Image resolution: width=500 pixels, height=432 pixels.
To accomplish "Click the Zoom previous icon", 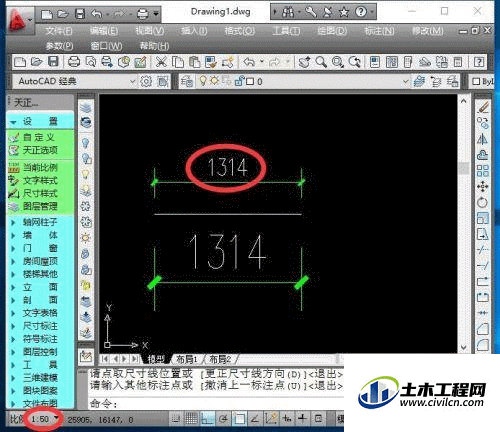I will coord(354,62).
